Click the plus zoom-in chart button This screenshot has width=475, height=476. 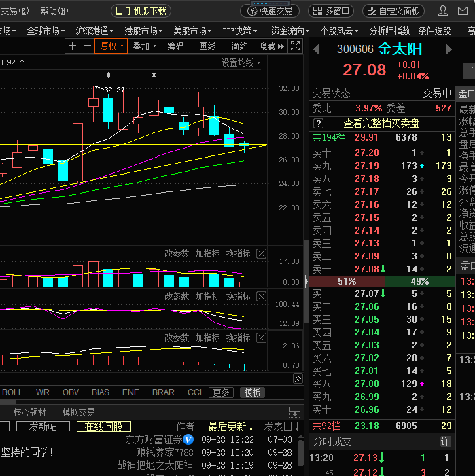[72, 46]
